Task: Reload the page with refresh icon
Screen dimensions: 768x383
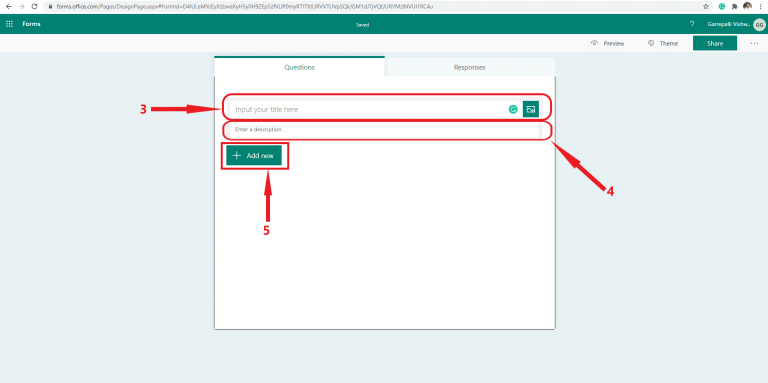Action: point(34,6)
